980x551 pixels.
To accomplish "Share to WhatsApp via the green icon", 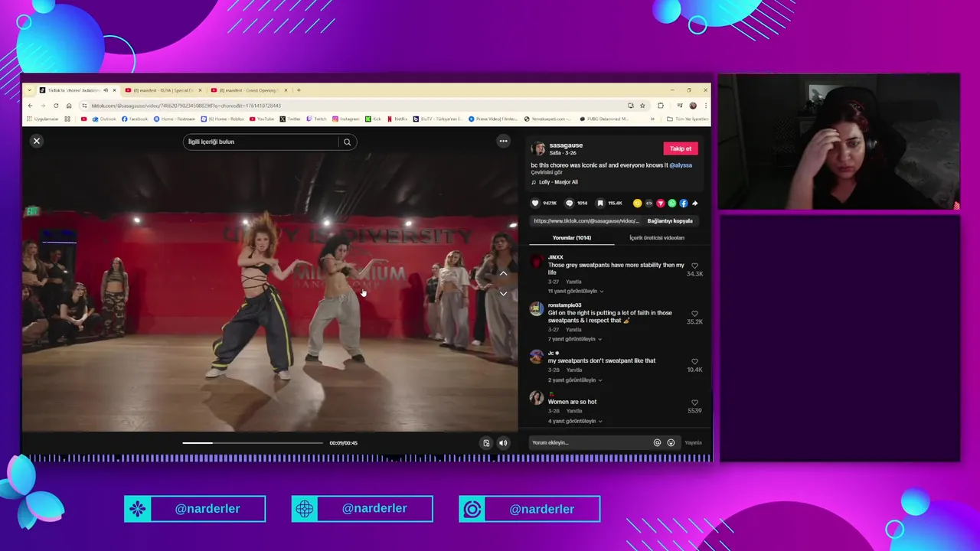I will click(671, 204).
